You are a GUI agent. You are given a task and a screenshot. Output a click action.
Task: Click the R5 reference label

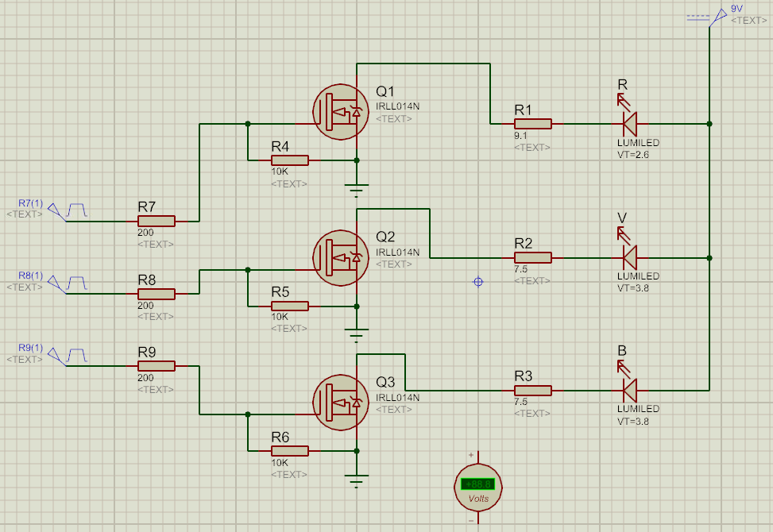point(280,292)
